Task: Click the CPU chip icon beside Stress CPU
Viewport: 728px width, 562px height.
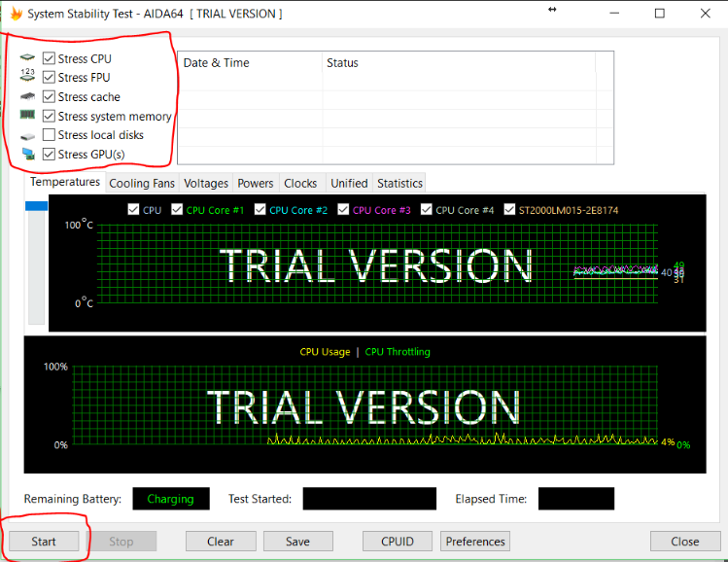Action: coord(27,57)
